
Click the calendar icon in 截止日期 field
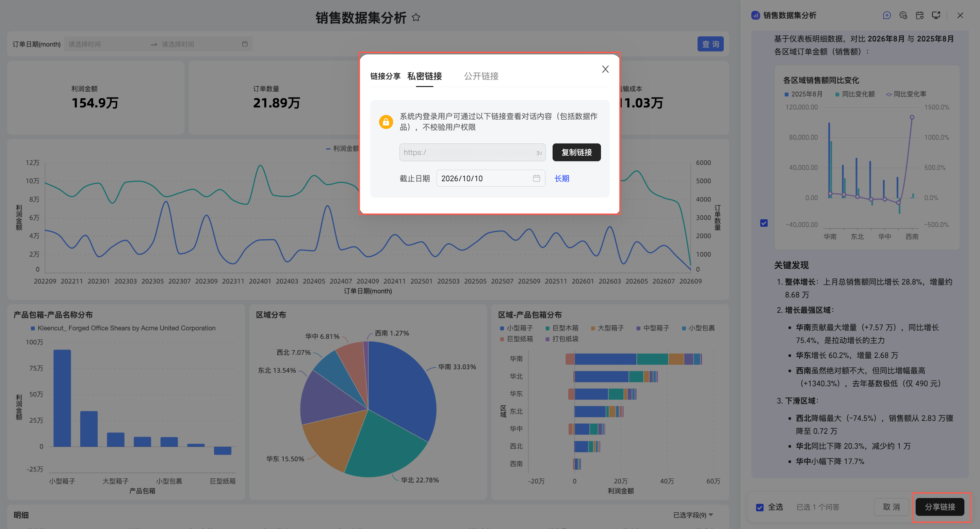(536, 178)
